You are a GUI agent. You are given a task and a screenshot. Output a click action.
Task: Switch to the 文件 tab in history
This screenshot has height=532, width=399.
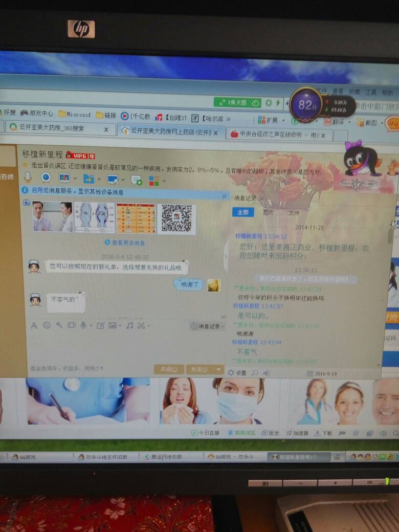[294, 213]
